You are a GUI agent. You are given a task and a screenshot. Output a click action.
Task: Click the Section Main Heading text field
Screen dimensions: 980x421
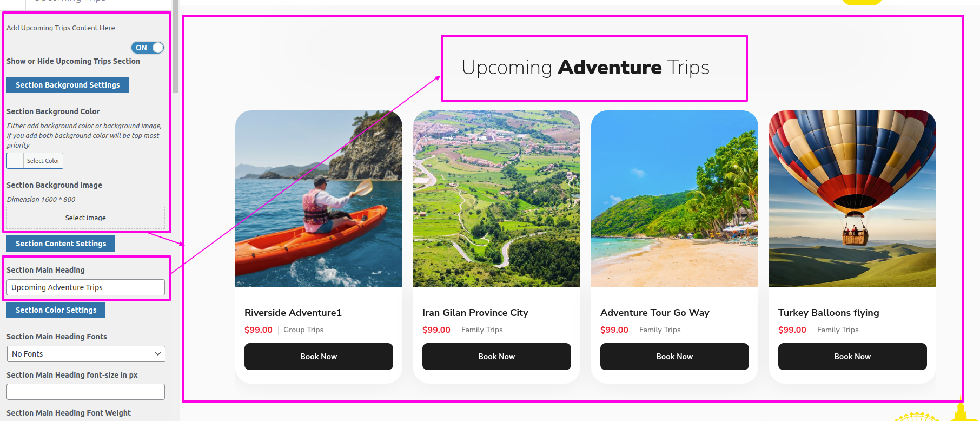[85, 287]
